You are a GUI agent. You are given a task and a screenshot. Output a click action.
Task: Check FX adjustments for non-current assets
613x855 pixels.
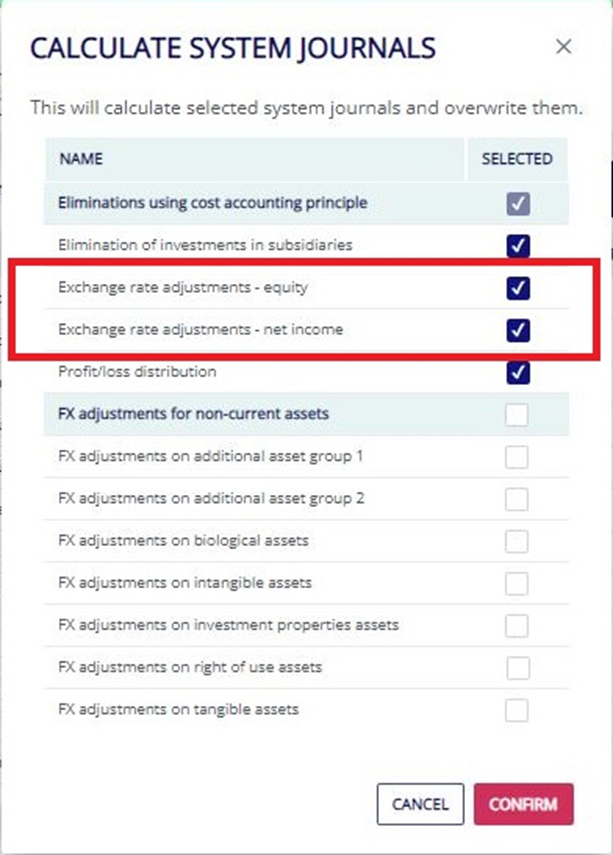pos(516,414)
